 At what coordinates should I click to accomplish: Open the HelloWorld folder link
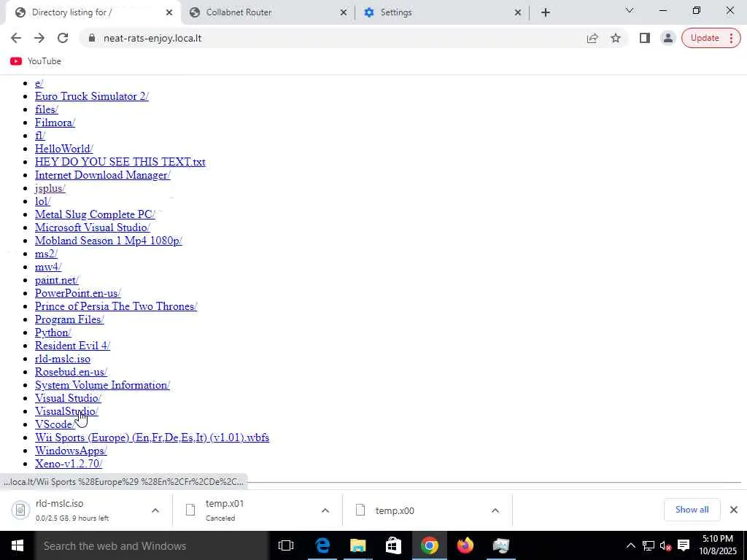[64, 149]
